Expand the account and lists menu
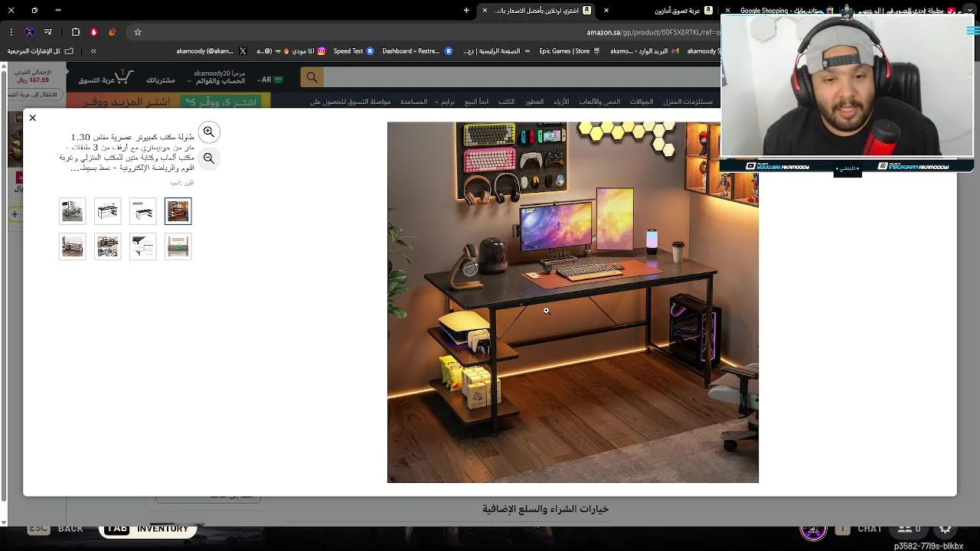The height and width of the screenshot is (551, 980). point(217,77)
